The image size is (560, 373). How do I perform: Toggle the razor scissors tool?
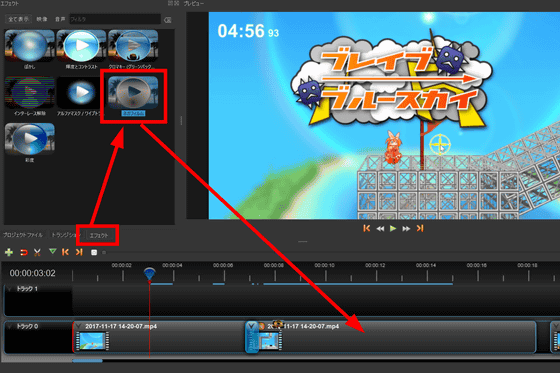(x=37, y=253)
